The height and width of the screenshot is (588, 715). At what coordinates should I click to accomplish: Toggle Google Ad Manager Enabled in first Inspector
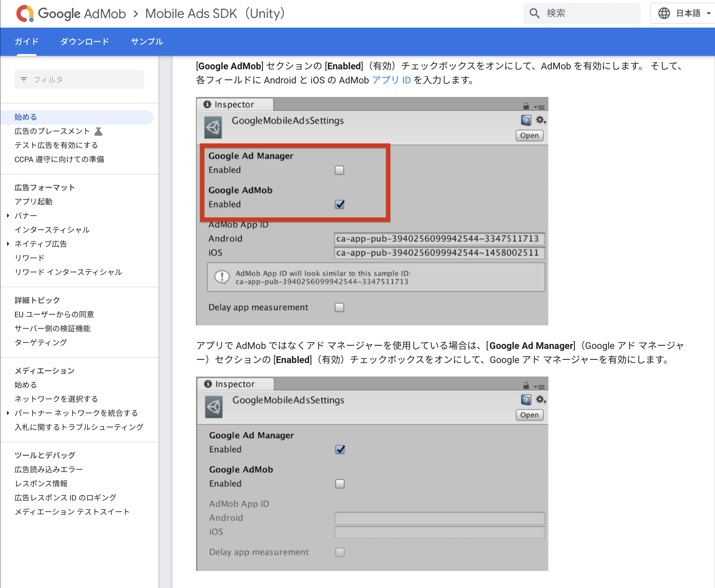click(x=339, y=170)
